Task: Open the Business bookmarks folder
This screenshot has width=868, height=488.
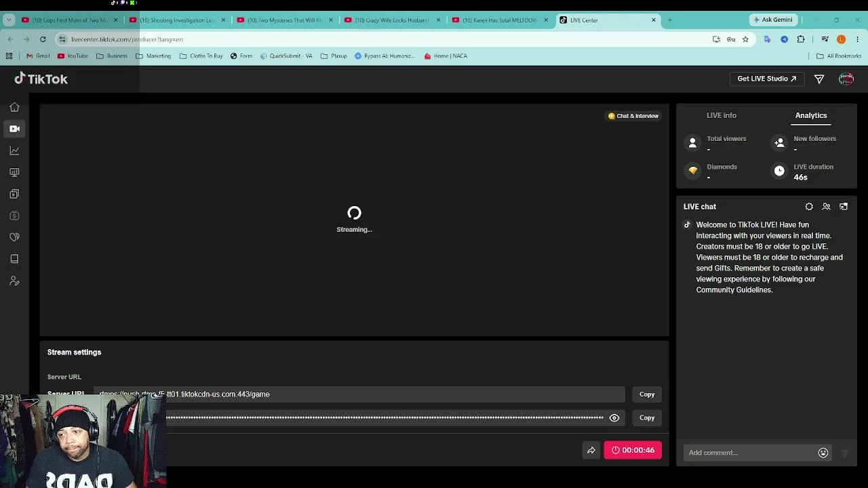Action: coord(112,56)
